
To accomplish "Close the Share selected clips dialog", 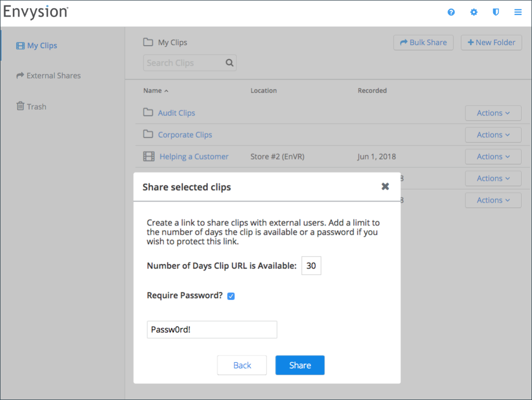I will coord(385,186).
